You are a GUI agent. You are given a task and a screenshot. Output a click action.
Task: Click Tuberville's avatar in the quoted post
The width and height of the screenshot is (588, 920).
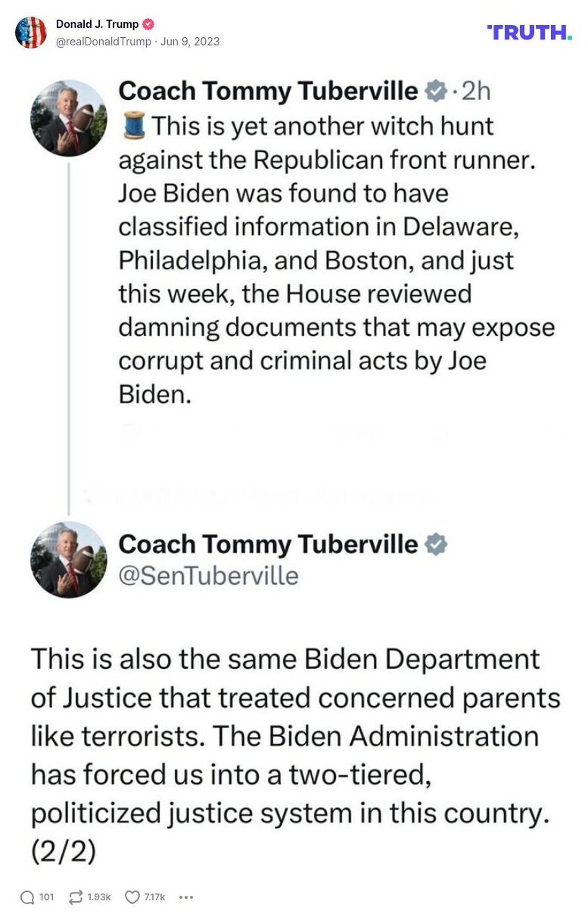[x=68, y=118]
